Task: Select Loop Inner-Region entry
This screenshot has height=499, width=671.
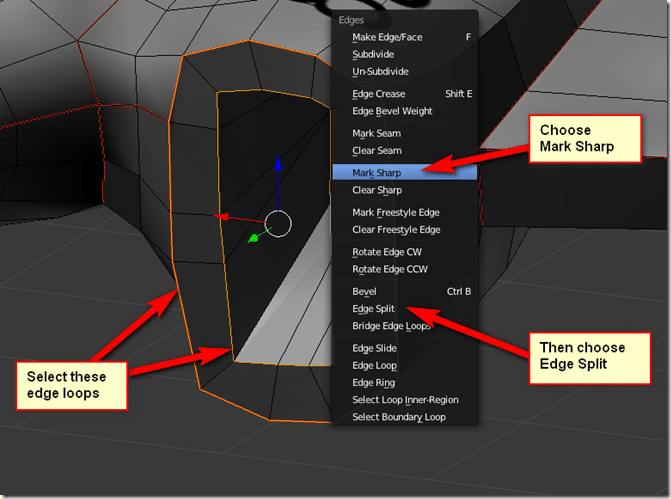Action: coord(405,399)
